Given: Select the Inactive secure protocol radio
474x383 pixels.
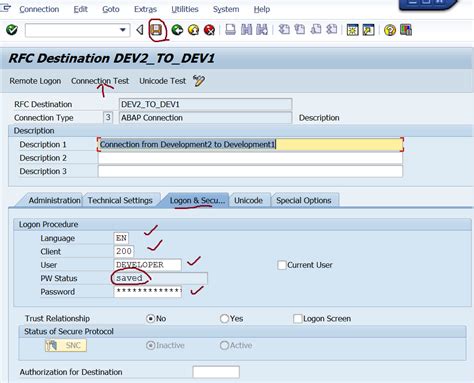Looking at the screenshot, I should click(150, 345).
